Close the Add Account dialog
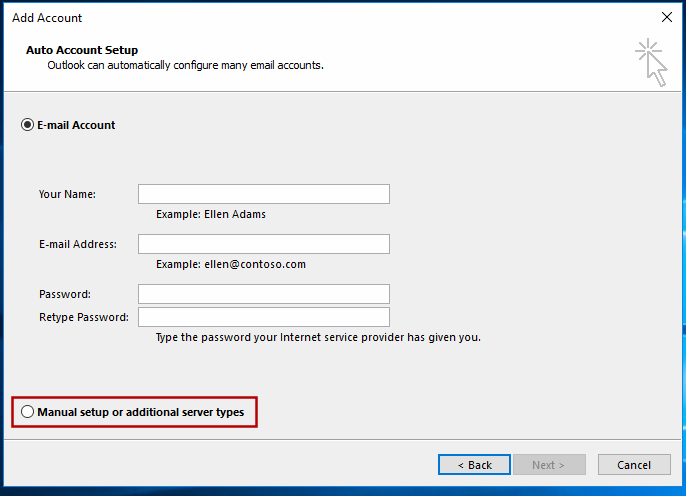 point(667,17)
